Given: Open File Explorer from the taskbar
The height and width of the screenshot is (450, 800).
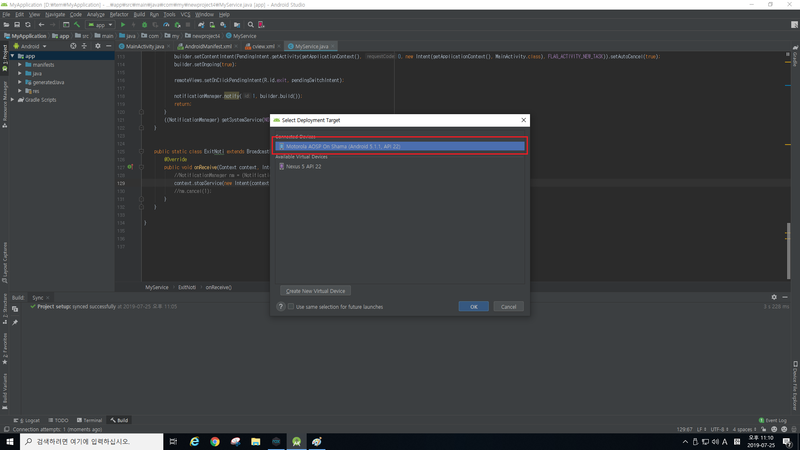Looking at the screenshot, I should pyautogui.click(x=256, y=441).
